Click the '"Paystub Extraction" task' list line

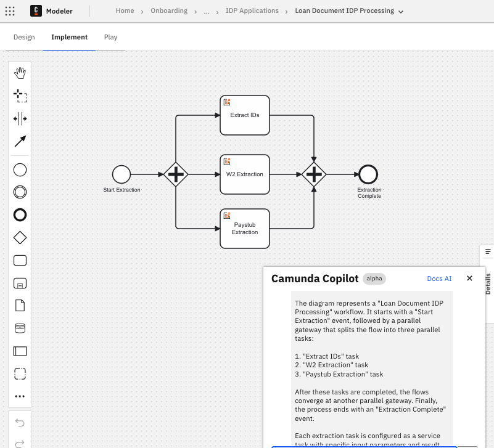(339, 374)
